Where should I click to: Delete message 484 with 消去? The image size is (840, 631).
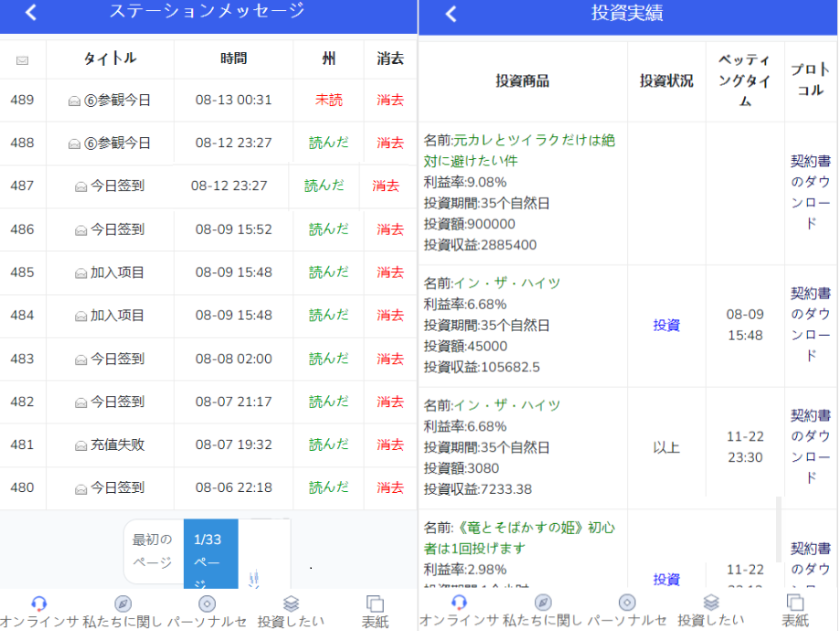click(390, 315)
